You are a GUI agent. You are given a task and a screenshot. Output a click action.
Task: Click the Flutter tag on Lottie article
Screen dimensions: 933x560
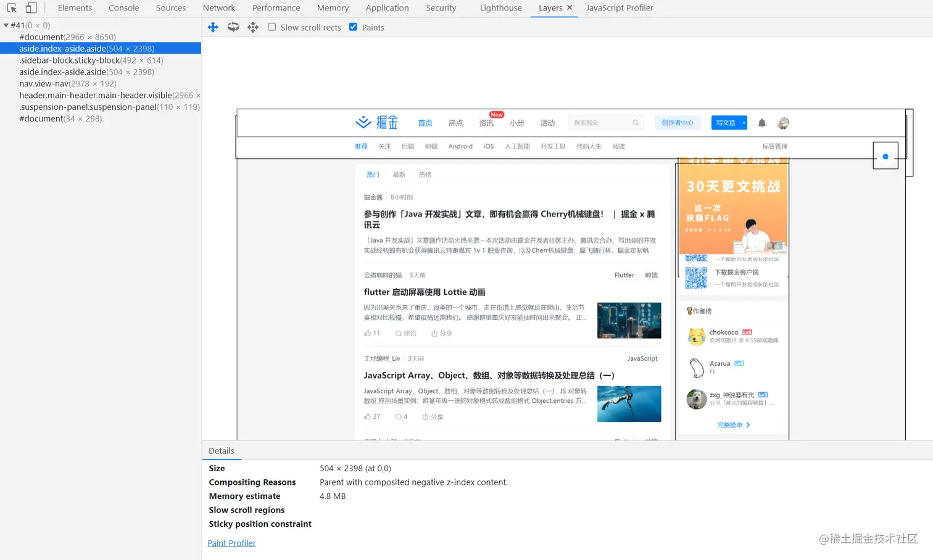(x=624, y=275)
